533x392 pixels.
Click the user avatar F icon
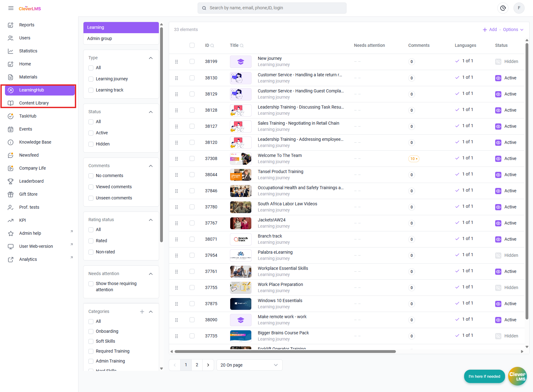point(519,8)
